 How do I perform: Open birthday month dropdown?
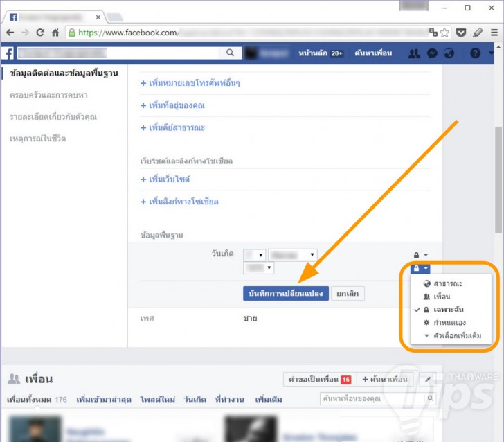point(292,255)
